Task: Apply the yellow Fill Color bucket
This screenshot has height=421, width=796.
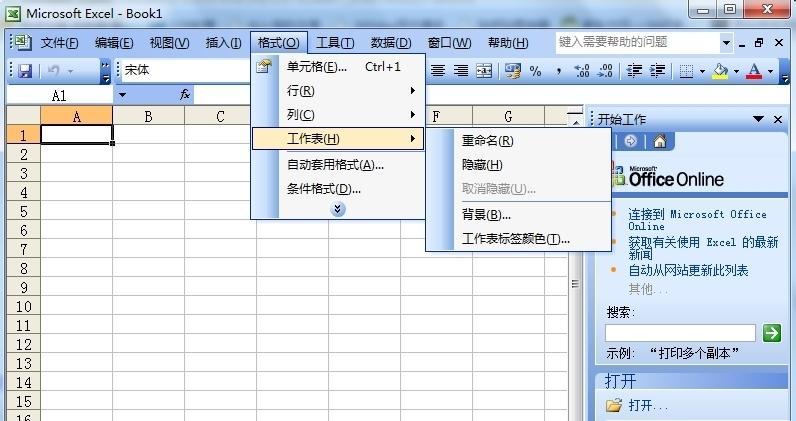Action: point(720,71)
